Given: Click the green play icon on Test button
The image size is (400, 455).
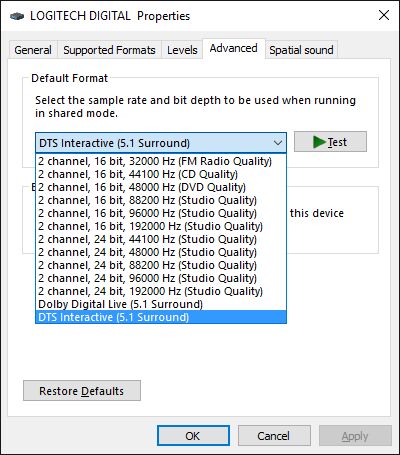Looking at the screenshot, I should pyautogui.click(x=319, y=142).
